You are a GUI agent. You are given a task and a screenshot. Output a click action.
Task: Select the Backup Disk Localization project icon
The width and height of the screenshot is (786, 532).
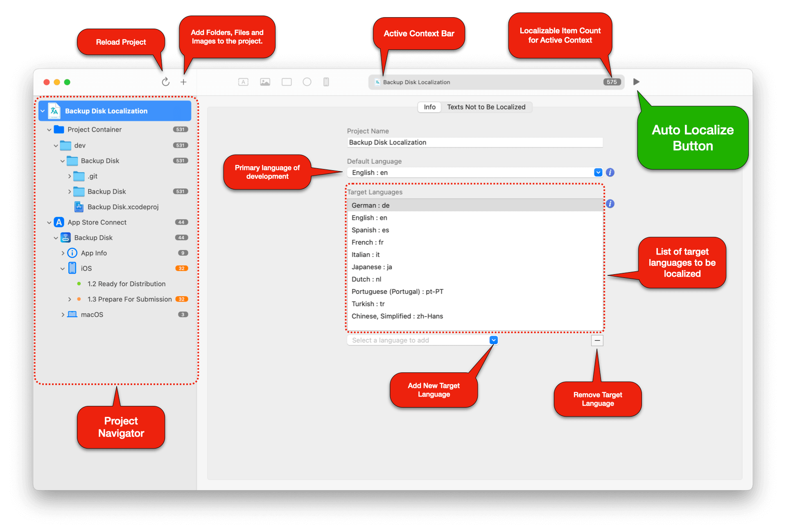pyautogui.click(x=54, y=111)
